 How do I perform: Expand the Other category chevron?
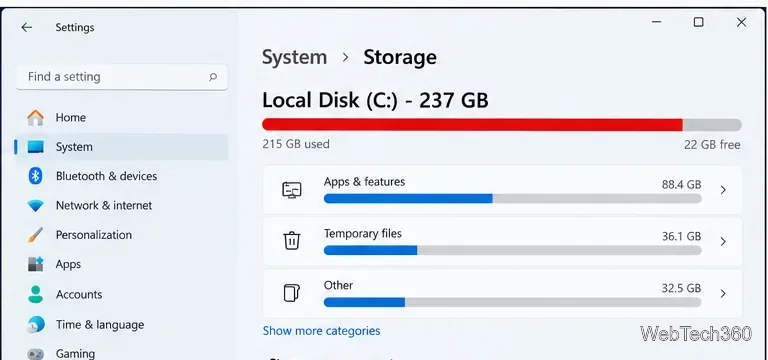click(x=723, y=293)
